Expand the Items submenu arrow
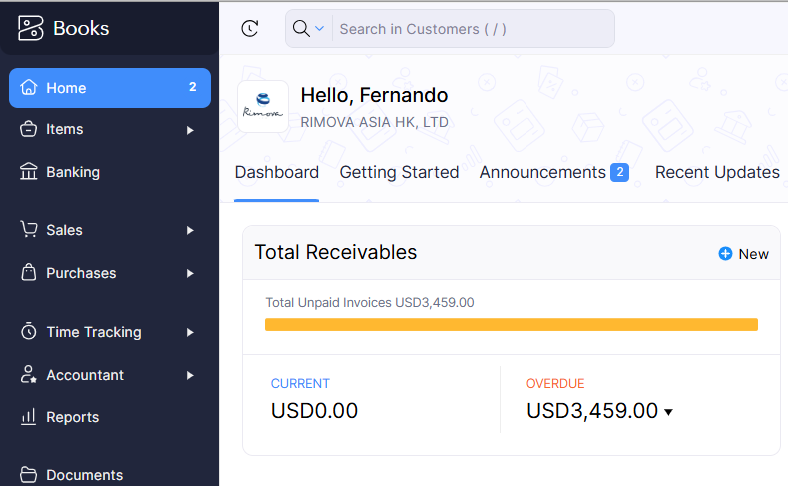 pyautogui.click(x=190, y=130)
